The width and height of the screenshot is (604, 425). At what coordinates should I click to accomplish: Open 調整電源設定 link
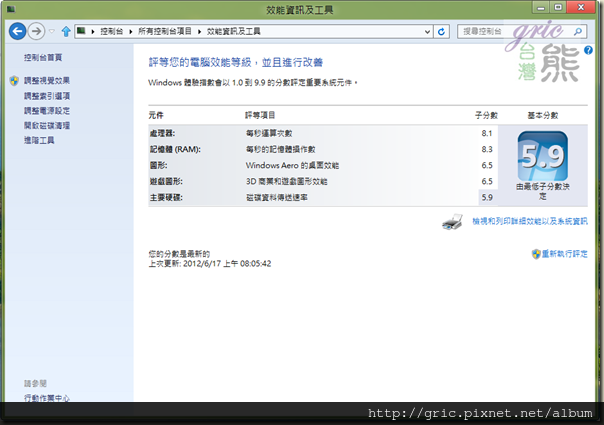47,111
